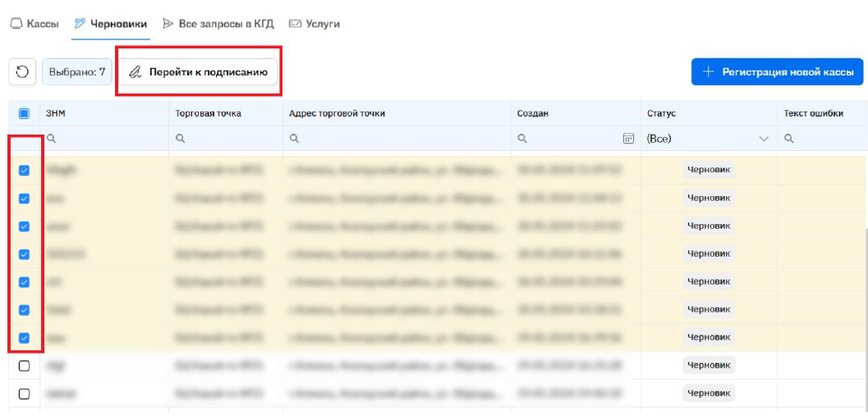
Task: Click the Выбрано: 7 selection badge
Action: (x=77, y=72)
